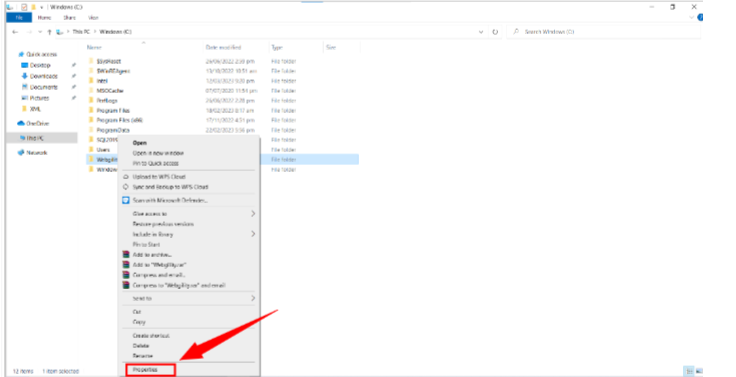Click the new folder icon in title bar
The height and width of the screenshot is (377, 736).
tap(33, 7)
